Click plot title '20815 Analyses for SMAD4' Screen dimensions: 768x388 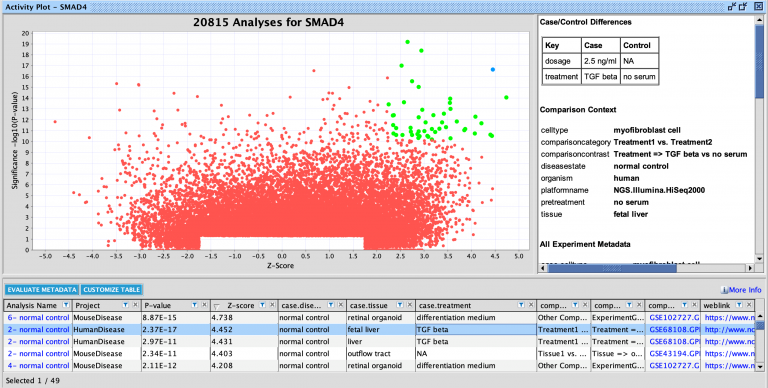[x=268, y=22]
